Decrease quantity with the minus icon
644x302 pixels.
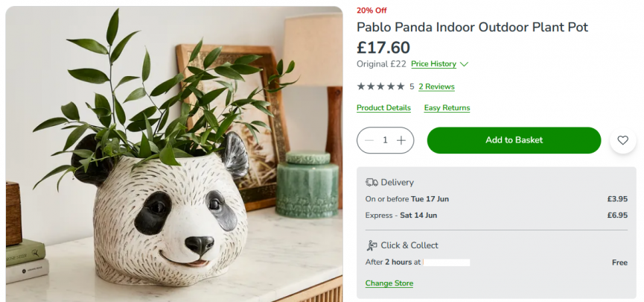369,140
